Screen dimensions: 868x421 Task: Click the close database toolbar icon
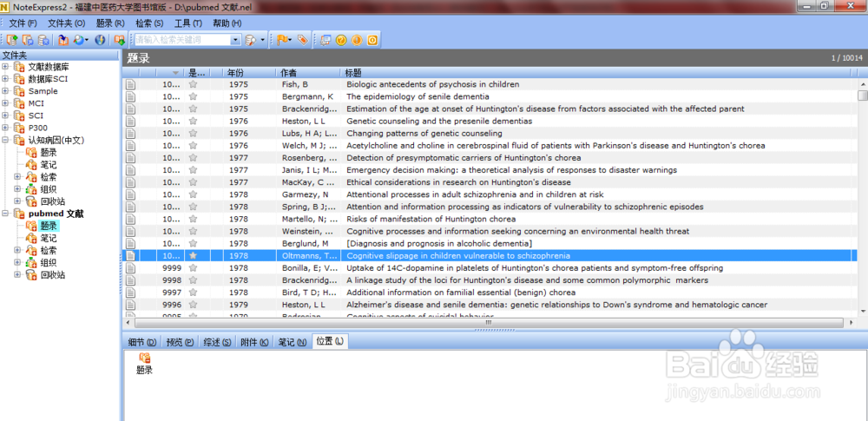[43, 40]
